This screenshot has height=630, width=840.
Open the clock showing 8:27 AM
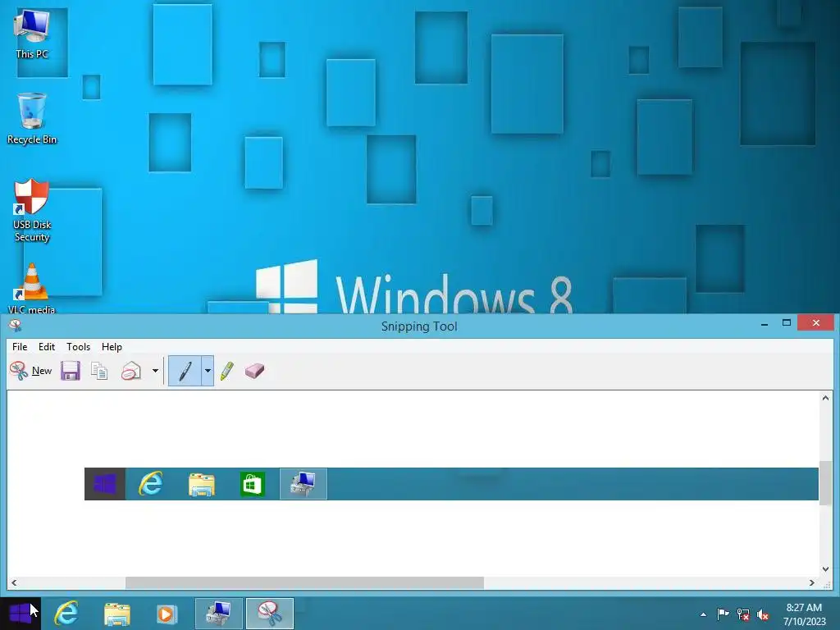coord(804,614)
